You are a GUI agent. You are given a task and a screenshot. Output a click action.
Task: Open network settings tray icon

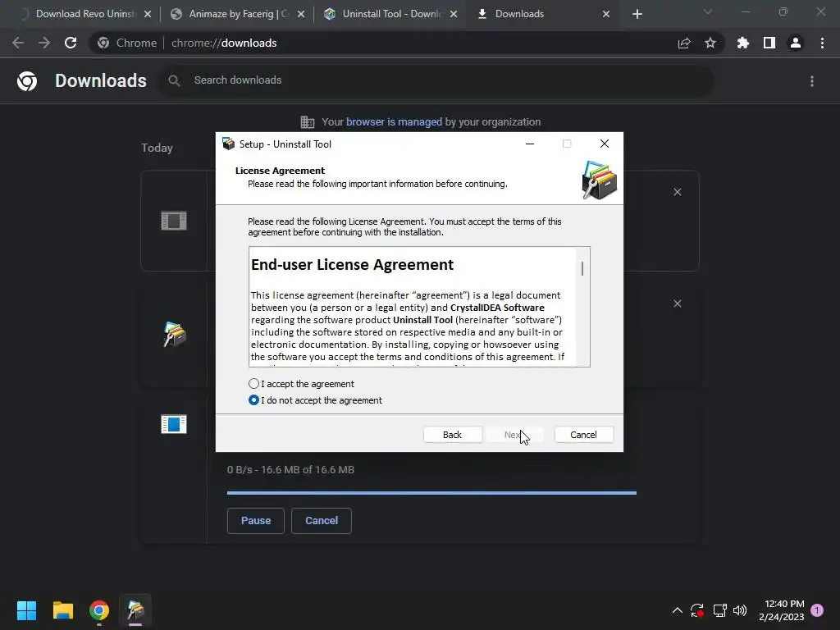tap(719, 610)
